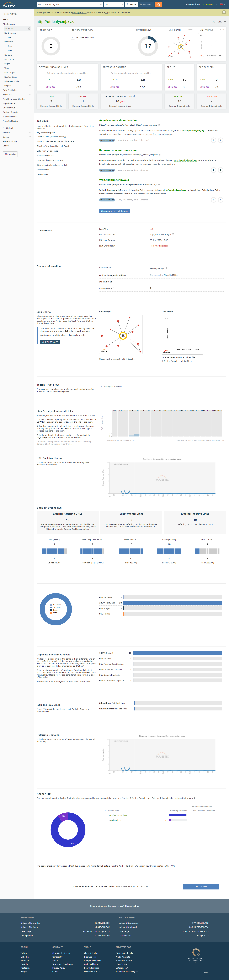This screenshot has height=980, width=229.
Task: Click the Kennisgeving voor omleiding result title
Action: (118, 150)
